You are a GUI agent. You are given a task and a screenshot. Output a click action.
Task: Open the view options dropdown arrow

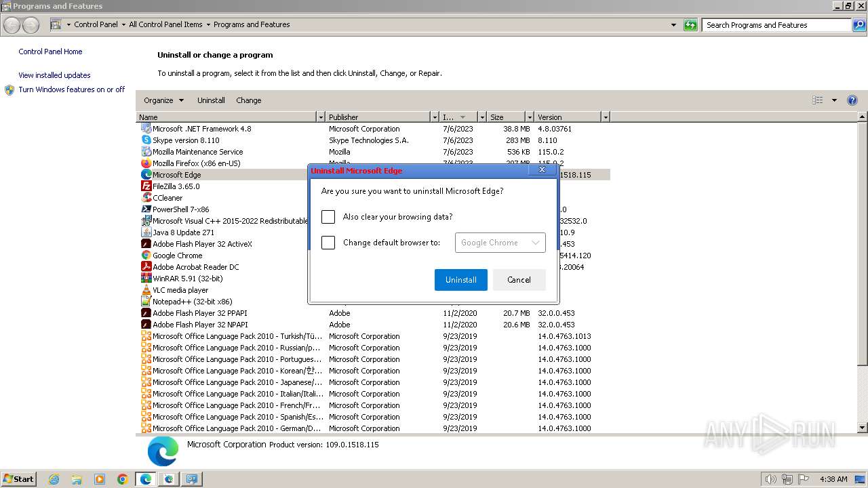coord(834,100)
